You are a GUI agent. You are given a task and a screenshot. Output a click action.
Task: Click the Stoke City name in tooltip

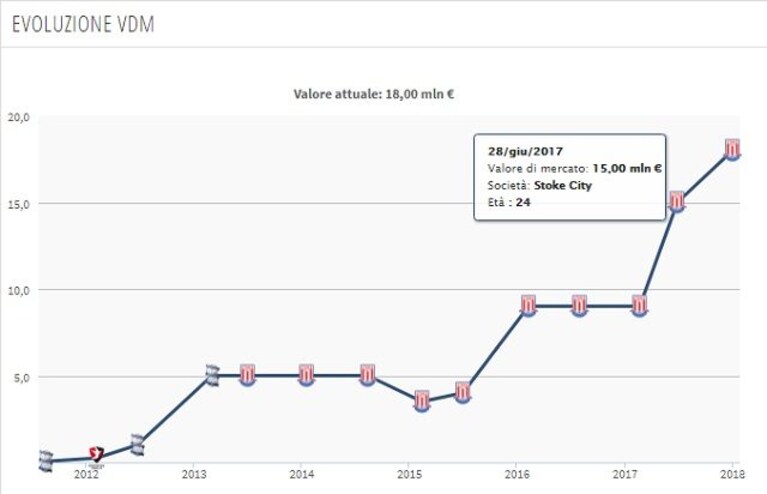[x=563, y=185]
